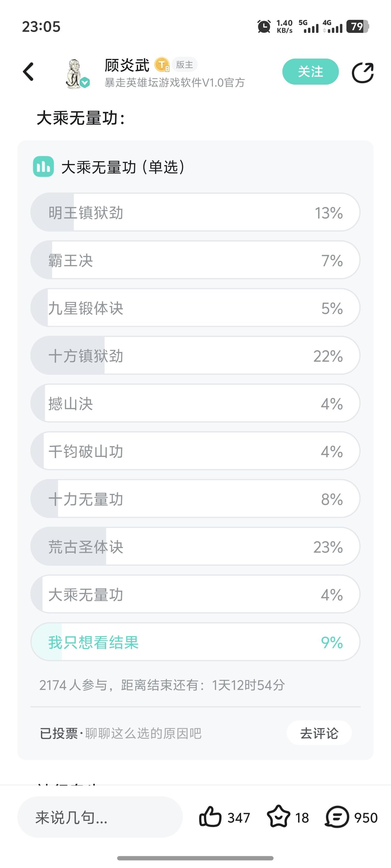Tap the share icon

[x=363, y=73]
